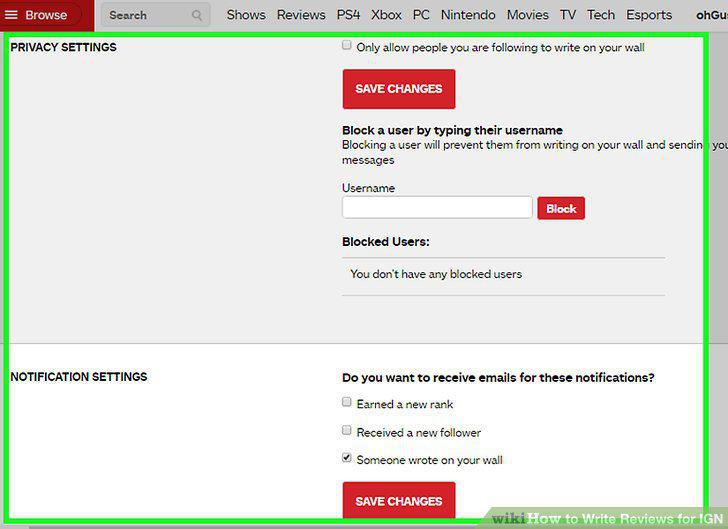
Task: Open the Tech section
Action: (x=601, y=15)
